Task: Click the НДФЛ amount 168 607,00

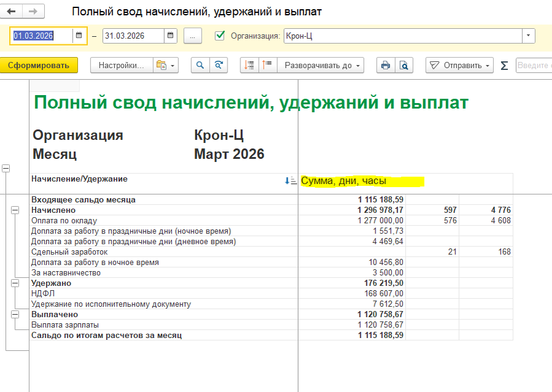Action: (x=384, y=293)
